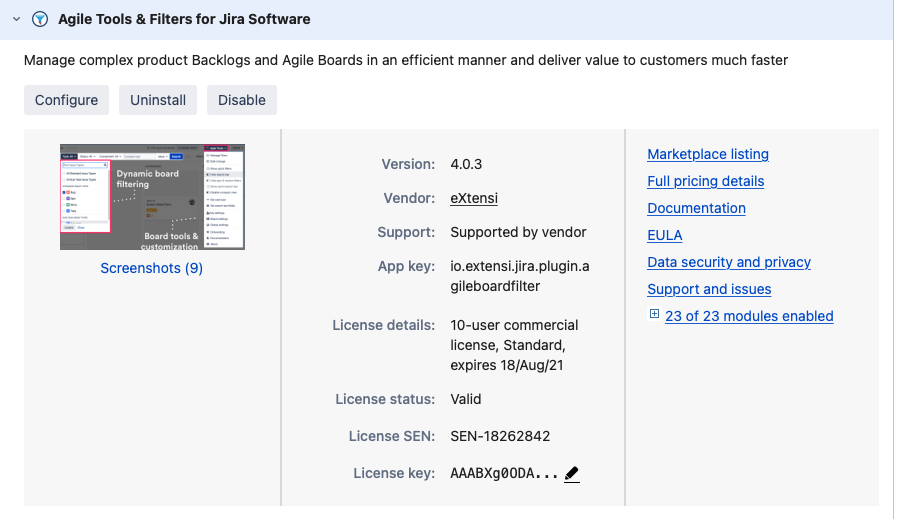
Task: Visit the eXtensi vendor link
Action: tap(474, 198)
